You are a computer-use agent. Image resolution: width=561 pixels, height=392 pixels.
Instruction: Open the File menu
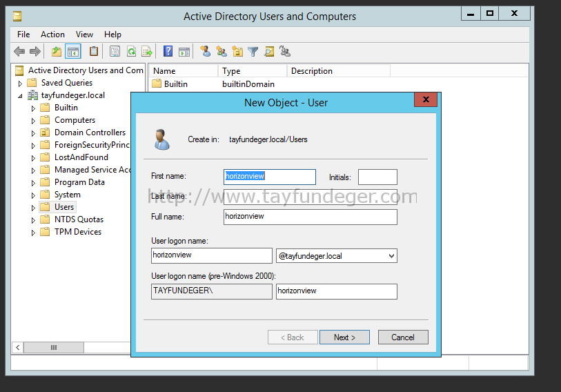coord(23,35)
